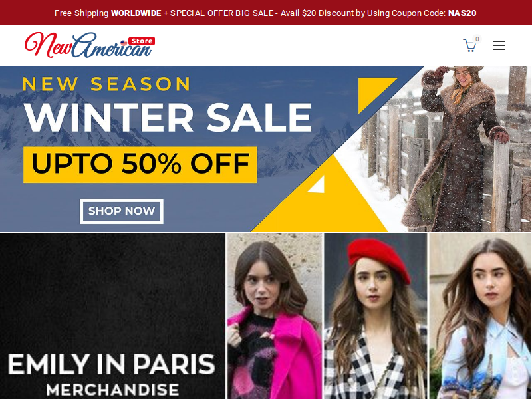Click the US flag emblem in the logo
The width and height of the screenshot is (532, 399).
point(124,43)
